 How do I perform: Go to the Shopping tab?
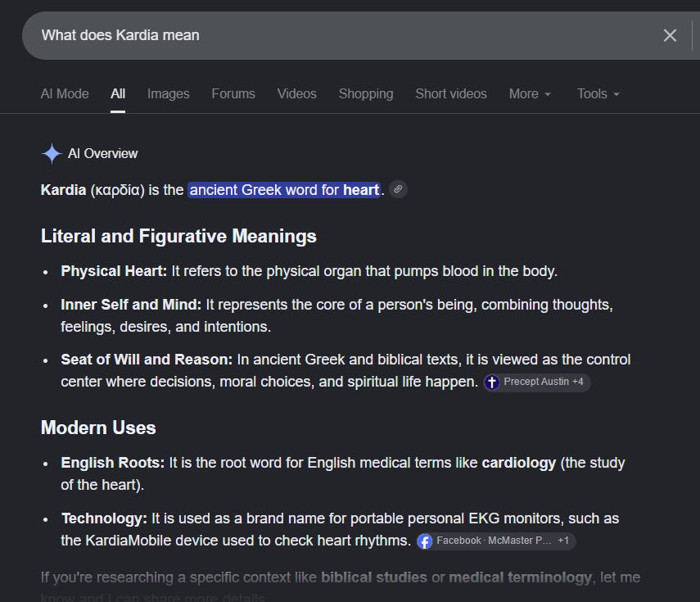coord(366,94)
